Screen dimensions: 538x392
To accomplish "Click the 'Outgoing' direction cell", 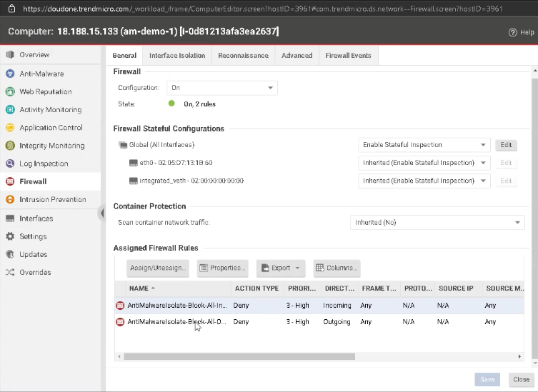I will pos(337,322).
